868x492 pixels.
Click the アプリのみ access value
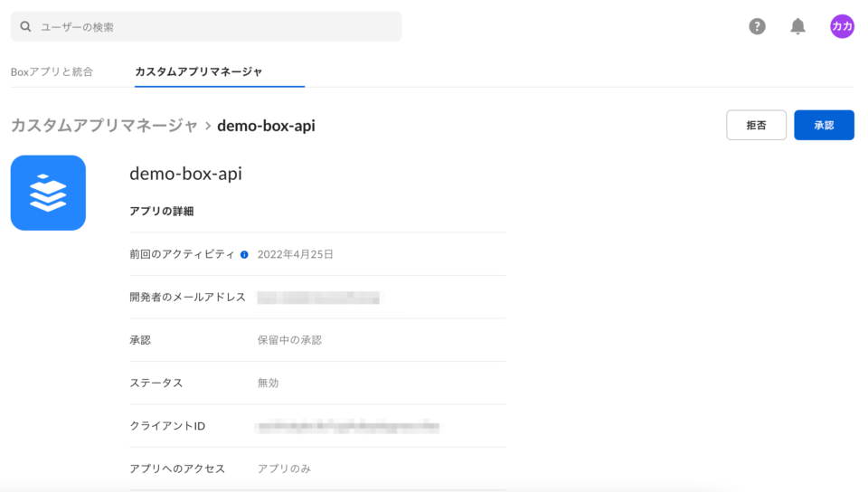[x=284, y=468]
